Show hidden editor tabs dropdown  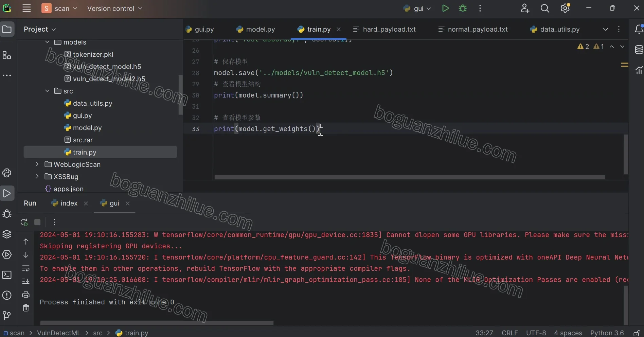pyautogui.click(x=606, y=29)
